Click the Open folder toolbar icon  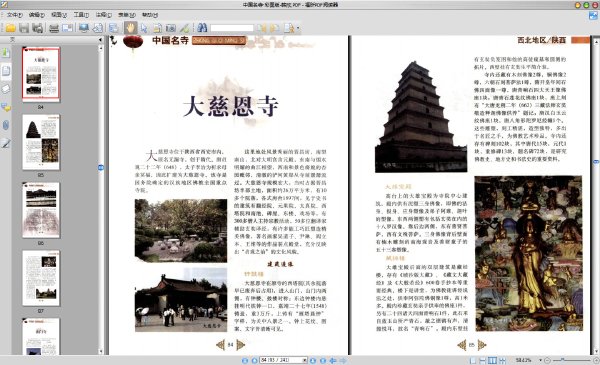coord(10,28)
